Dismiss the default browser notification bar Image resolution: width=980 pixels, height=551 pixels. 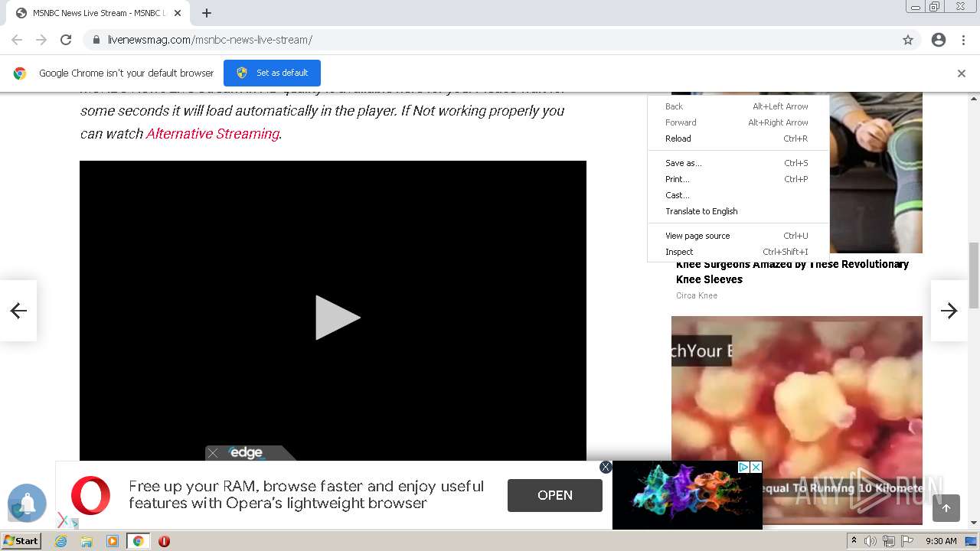(x=962, y=73)
